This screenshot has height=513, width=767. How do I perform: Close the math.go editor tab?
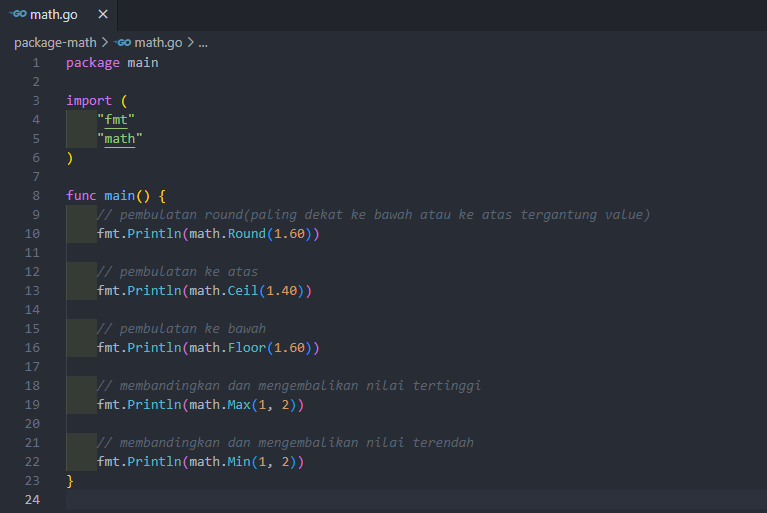(x=103, y=15)
